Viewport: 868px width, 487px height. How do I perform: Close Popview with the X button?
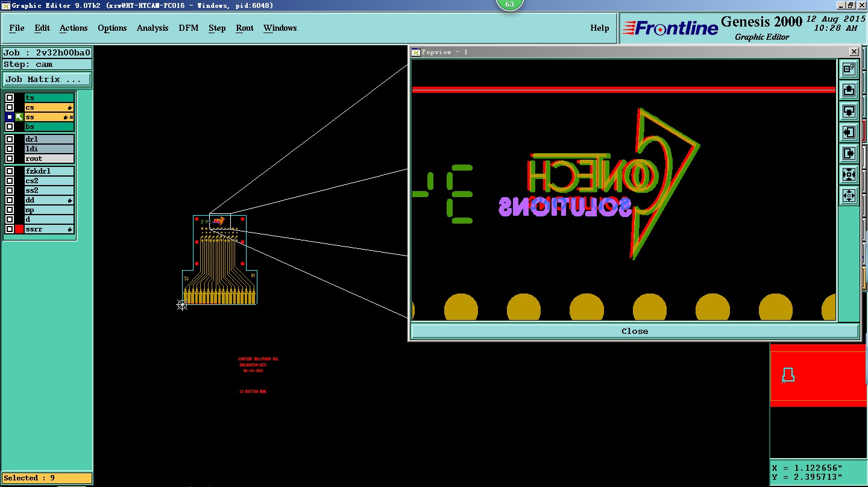click(854, 52)
